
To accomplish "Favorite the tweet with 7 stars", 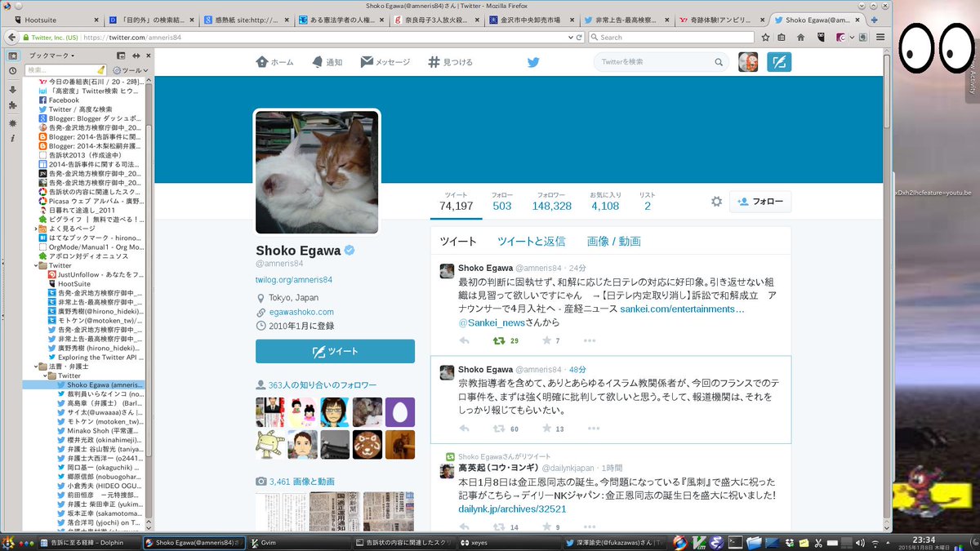I will (x=546, y=340).
